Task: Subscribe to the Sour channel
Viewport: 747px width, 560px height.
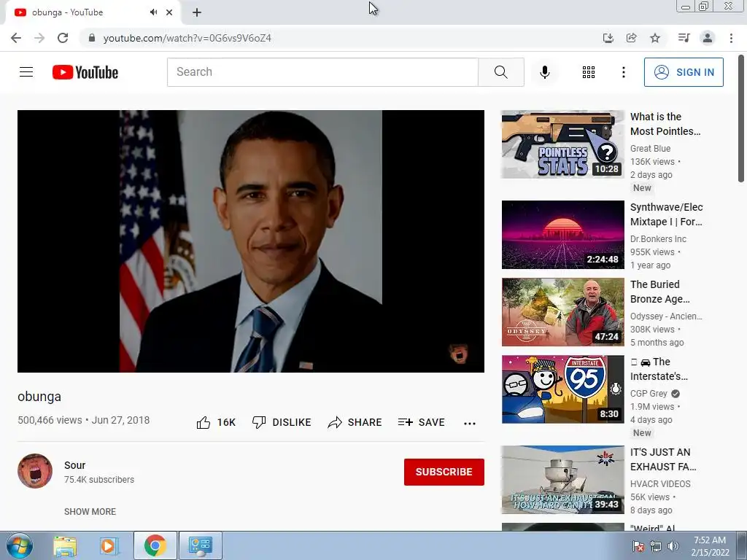Action: click(x=444, y=472)
